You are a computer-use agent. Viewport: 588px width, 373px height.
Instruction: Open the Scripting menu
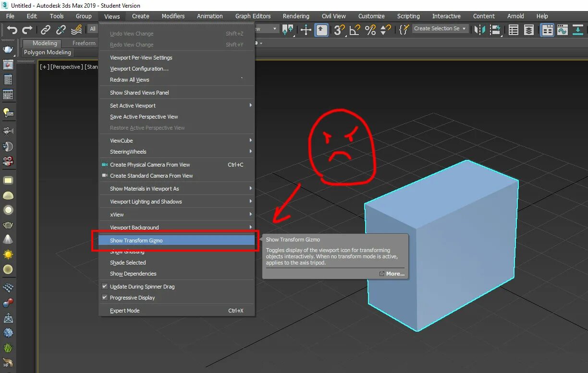coord(408,16)
